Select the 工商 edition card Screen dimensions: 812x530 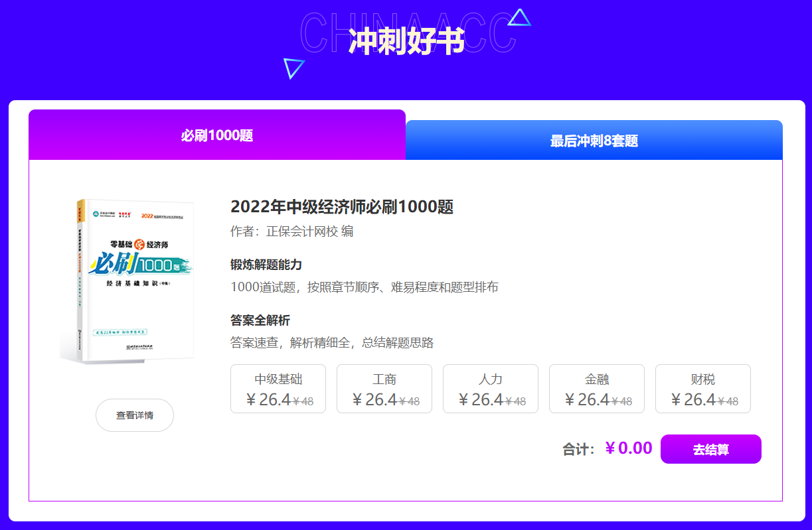pos(384,388)
